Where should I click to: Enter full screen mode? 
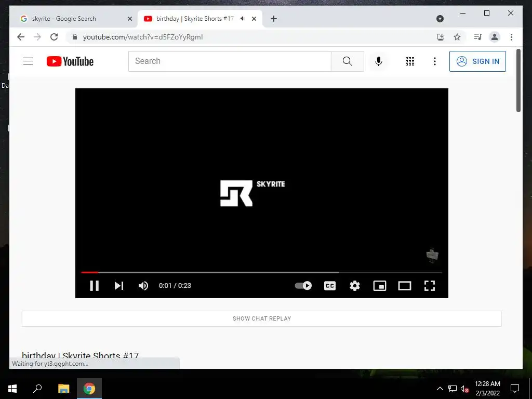point(430,286)
